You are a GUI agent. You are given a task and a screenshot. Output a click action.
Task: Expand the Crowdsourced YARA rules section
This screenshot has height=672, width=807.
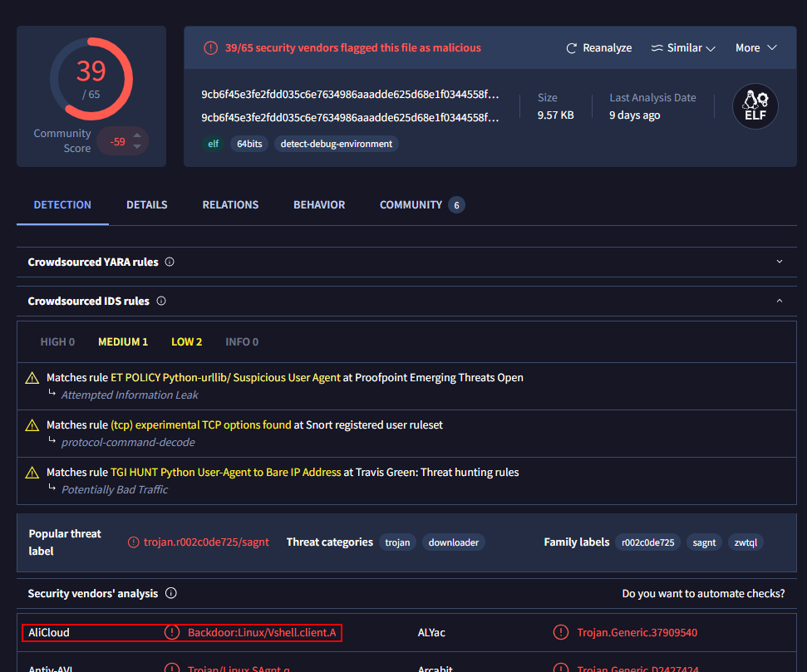click(x=779, y=262)
